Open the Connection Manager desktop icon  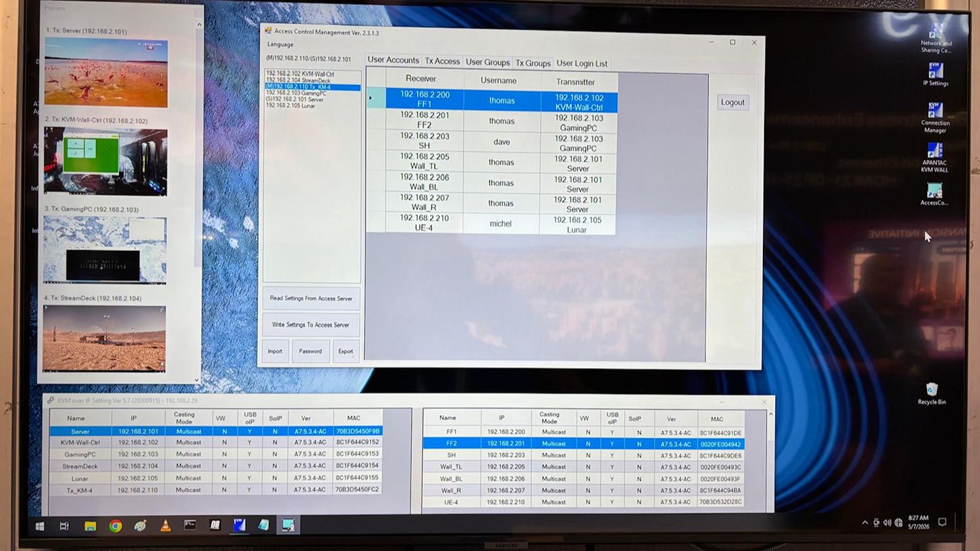935,118
